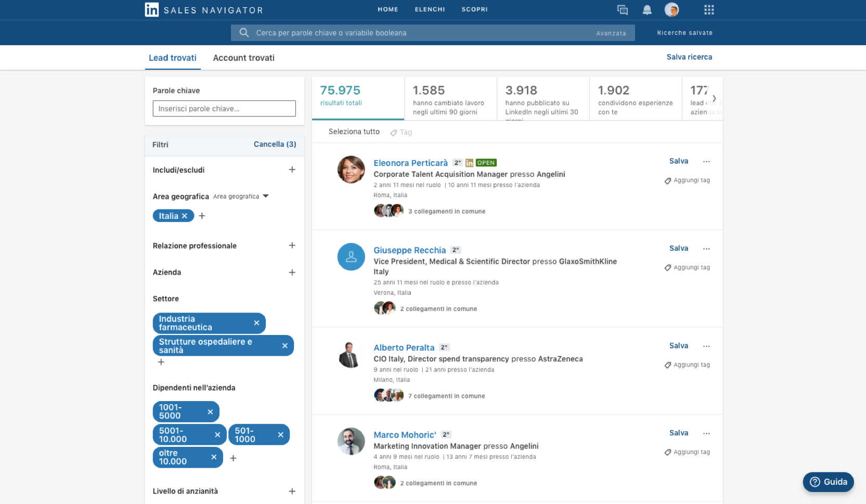
Task: Add another geographic area filter
Action: coord(202,216)
